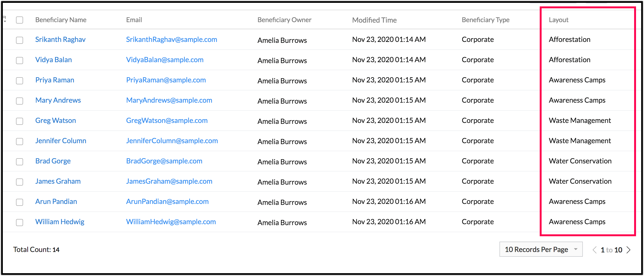Sort by the Beneficiary Name column header

[61, 20]
